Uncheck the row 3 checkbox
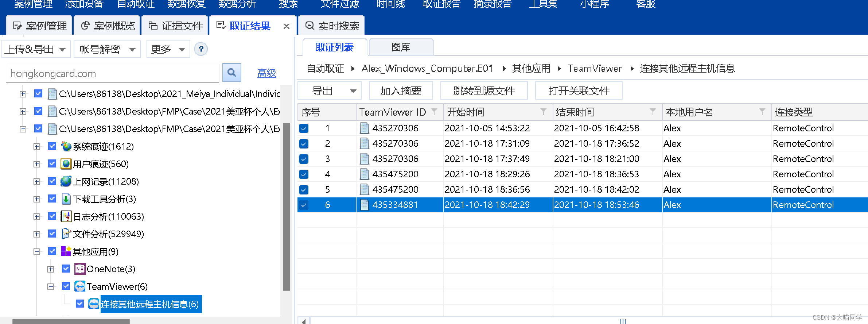Image resolution: width=868 pixels, height=324 pixels. point(304,159)
